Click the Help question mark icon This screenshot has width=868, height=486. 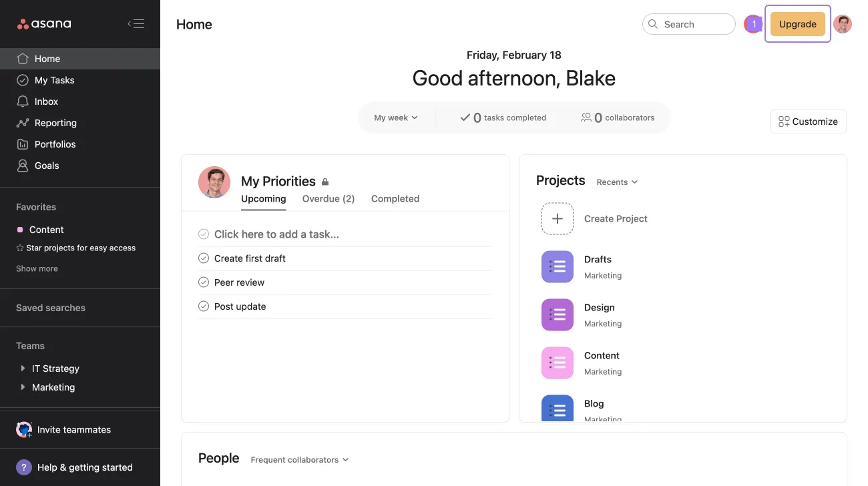click(x=24, y=467)
